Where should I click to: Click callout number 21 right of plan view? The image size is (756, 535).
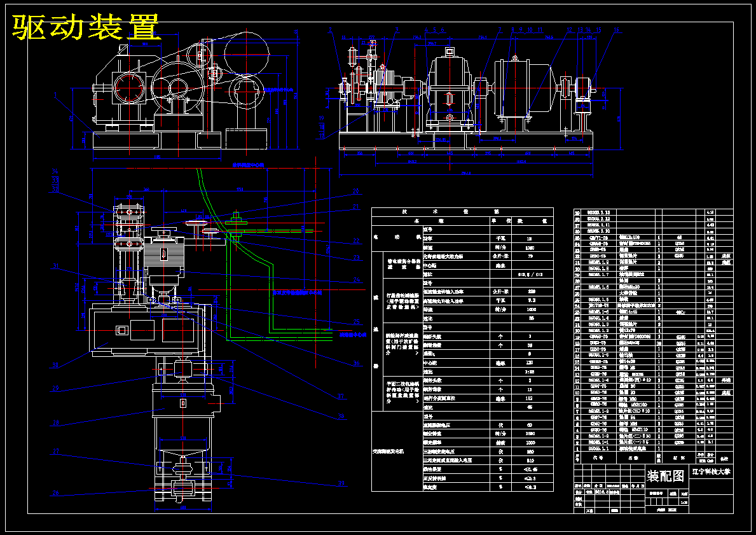(x=356, y=207)
